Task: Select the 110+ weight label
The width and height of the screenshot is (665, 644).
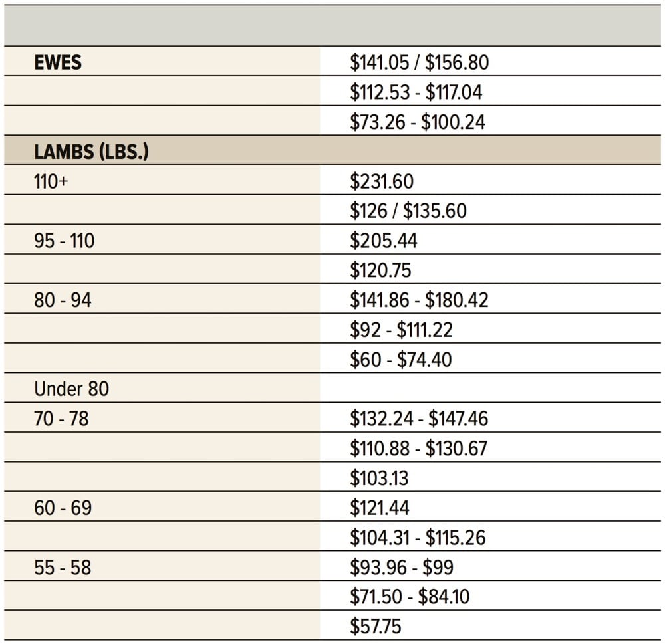Action: point(51,181)
